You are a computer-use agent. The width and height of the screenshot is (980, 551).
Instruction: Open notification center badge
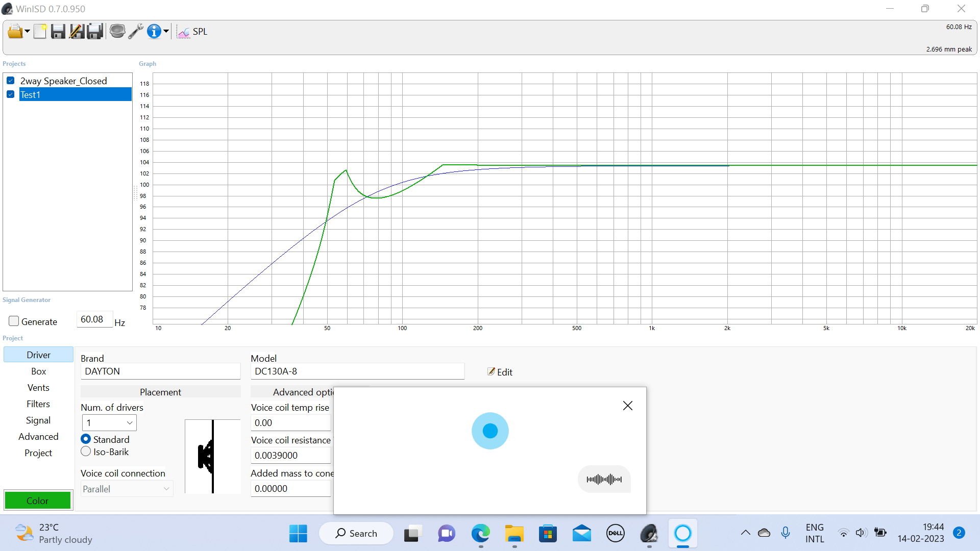click(959, 533)
